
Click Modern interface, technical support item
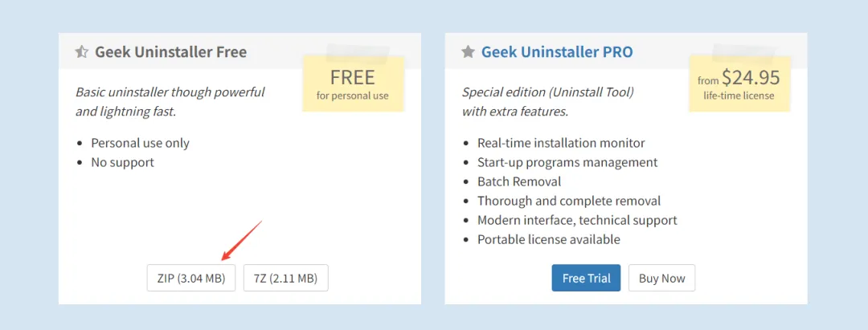coord(577,221)
